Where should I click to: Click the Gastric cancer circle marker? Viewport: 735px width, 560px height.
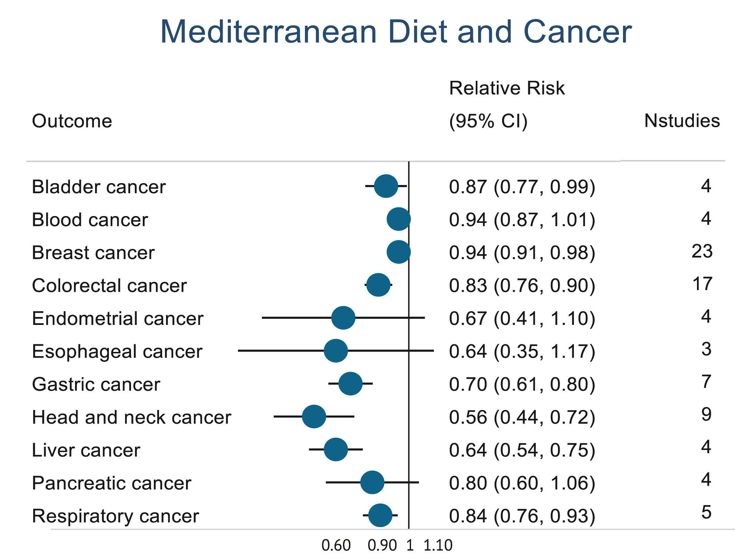tap(350, 384)
